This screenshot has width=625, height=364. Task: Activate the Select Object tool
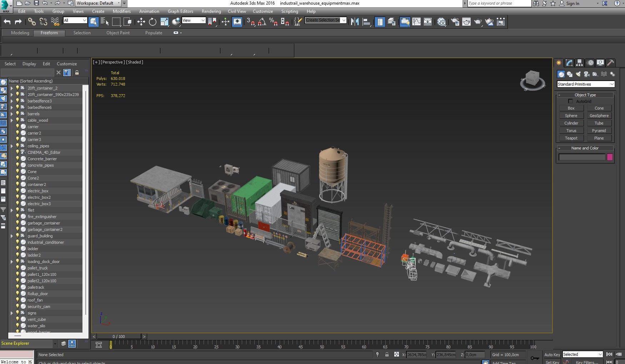(93, 22)
